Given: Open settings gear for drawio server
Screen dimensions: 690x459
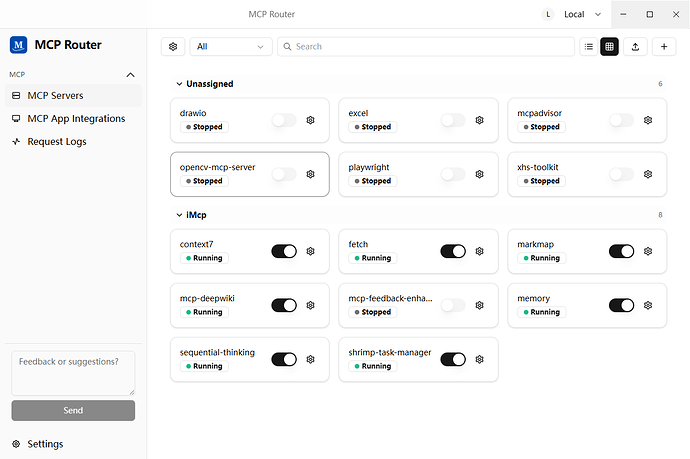Looking at the screenshot, I should pyautogui.click(x=310, y=120).
